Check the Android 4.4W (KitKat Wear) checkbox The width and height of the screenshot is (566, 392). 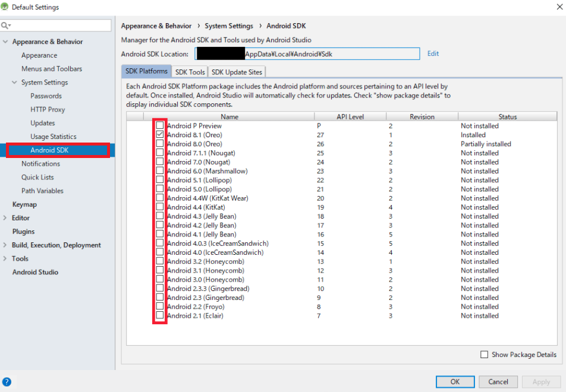click(160, 198)
